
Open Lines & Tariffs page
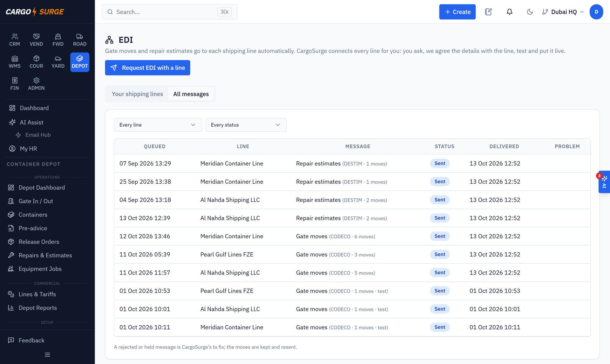[47, 294]
